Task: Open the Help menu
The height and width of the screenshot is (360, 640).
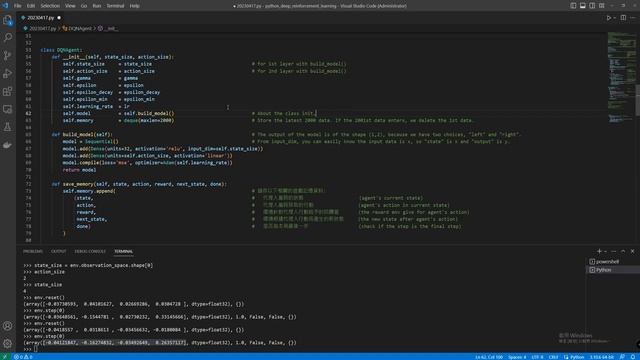Action: tap(134, 6)
